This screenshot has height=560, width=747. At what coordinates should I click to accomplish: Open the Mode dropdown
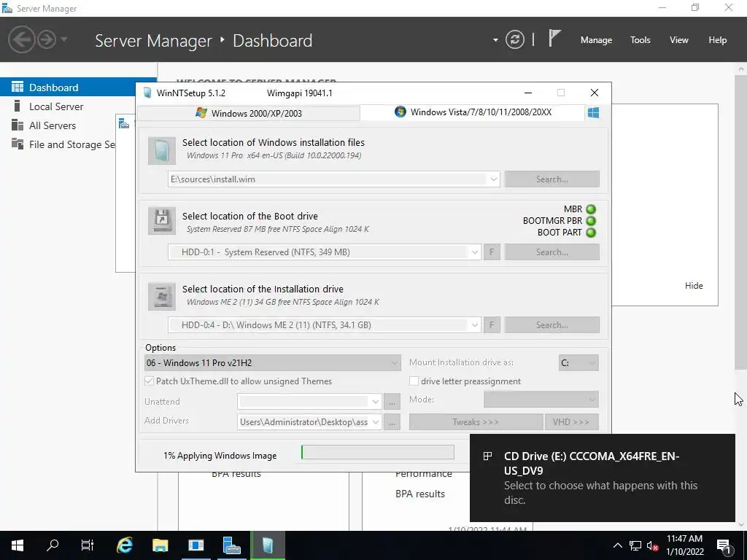tap(541, 400)
